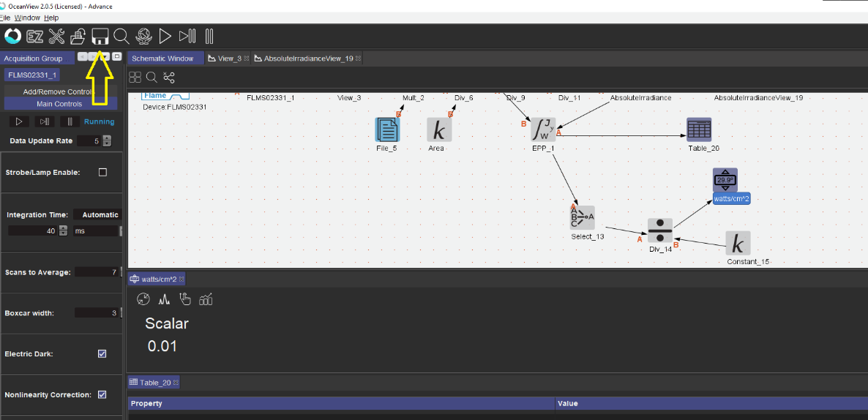Switch to the View_3 tab
Screen dimensions: 868x420
pos(228,59)
